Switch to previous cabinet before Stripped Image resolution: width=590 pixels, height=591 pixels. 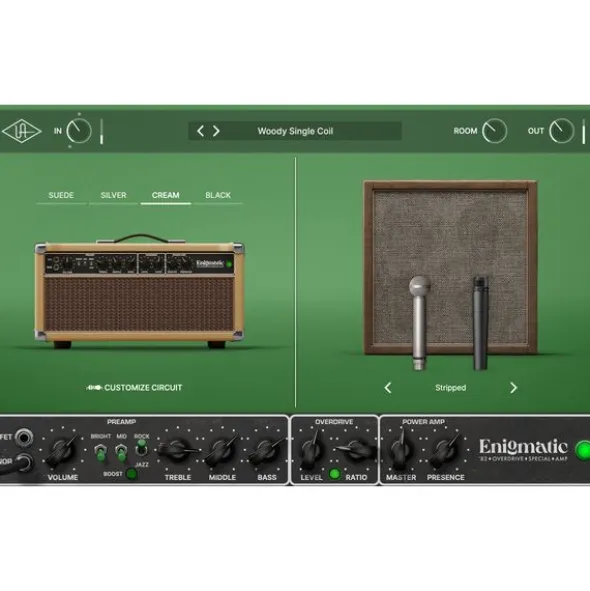[x=388, y=388]
